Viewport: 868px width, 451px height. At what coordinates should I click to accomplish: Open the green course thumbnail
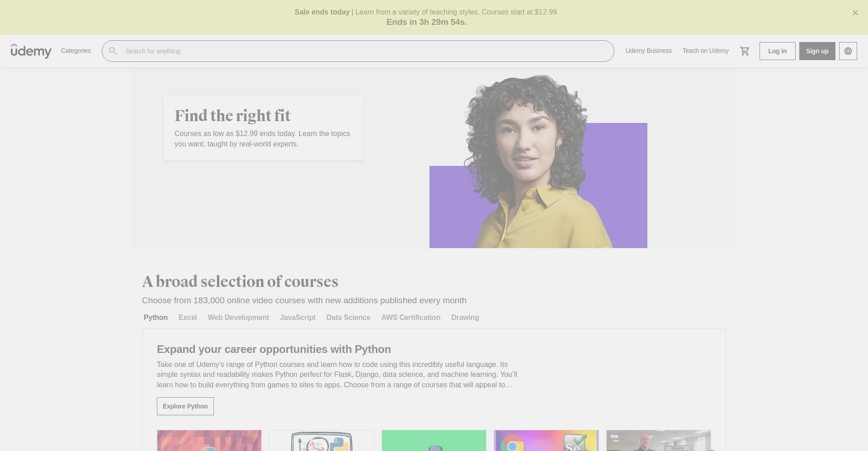click(x=434, y=441)
